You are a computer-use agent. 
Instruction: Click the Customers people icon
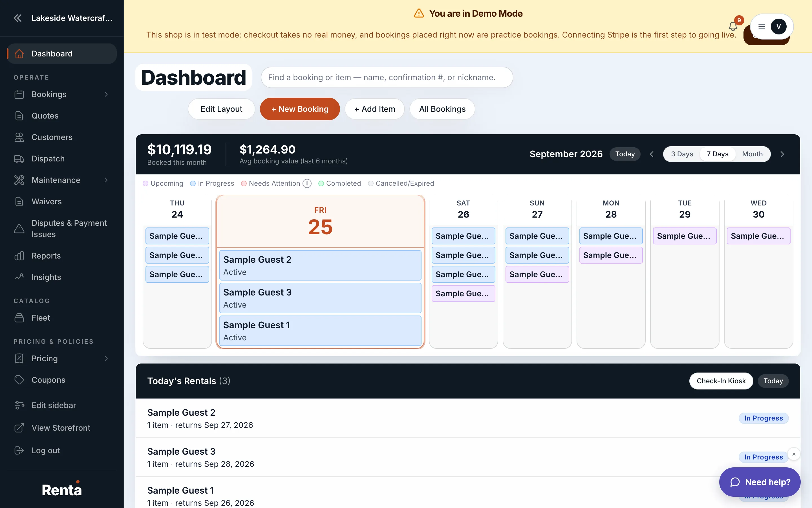(19, 137)
